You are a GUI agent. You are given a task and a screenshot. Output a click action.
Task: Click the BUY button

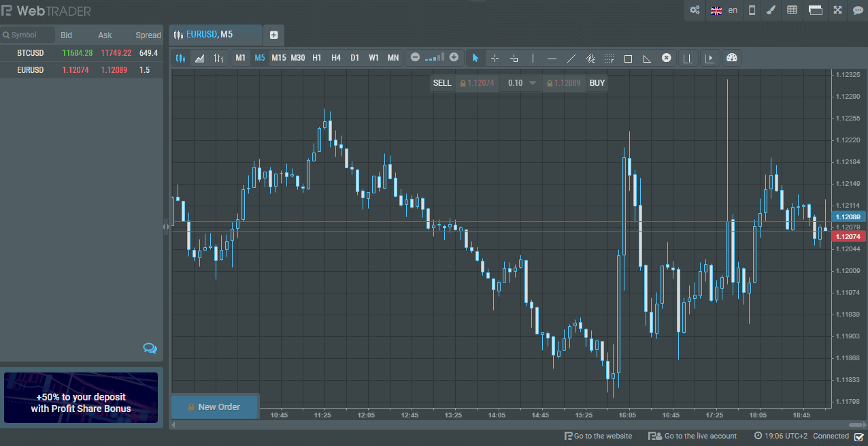[597, 82]
